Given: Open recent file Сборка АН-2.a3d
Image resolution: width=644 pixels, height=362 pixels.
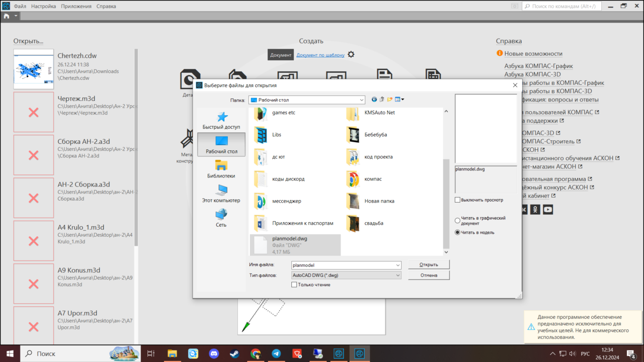Looking at the screenshot, I should (x=75, y=155).
